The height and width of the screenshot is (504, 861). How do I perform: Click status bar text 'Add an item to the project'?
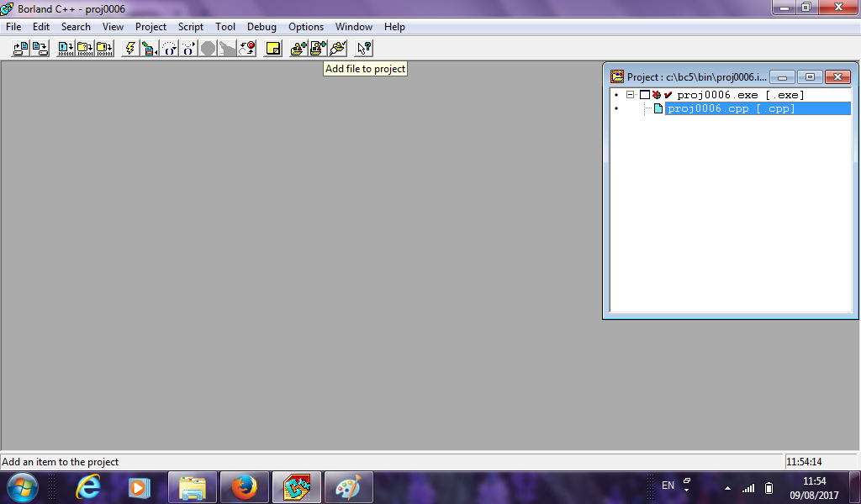pos(60,462)
